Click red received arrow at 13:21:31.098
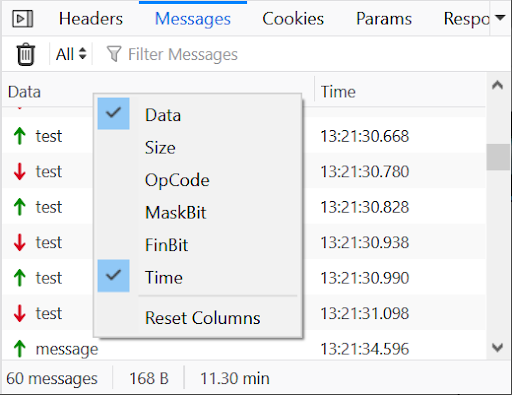512x395 pixels. 20,313
